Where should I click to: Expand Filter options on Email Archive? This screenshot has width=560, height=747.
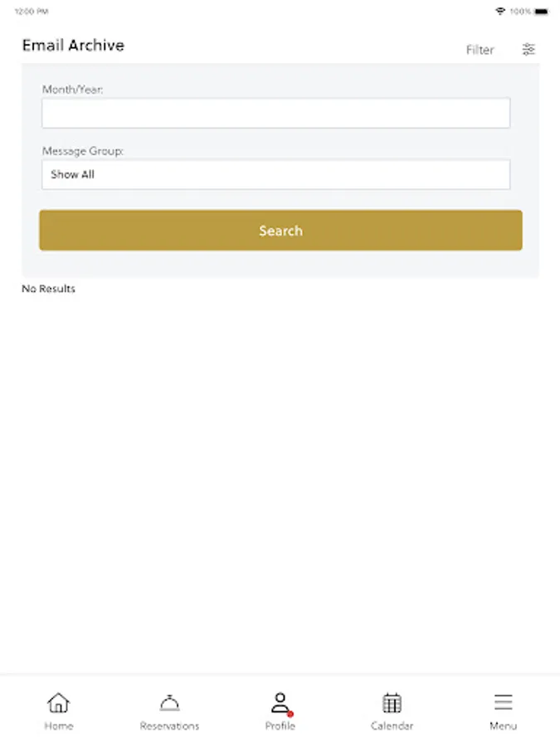[480, 50]
